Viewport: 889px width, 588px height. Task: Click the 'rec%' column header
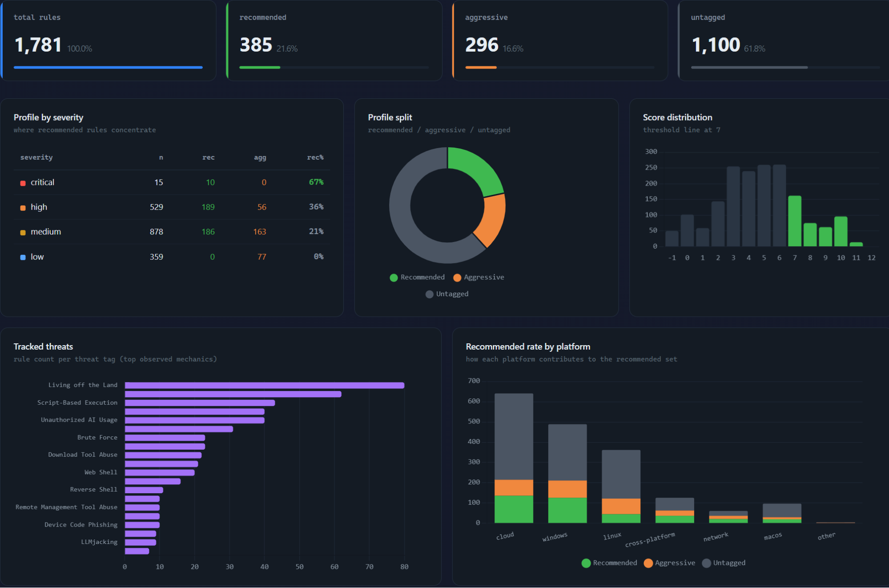(x=315, y=157)
